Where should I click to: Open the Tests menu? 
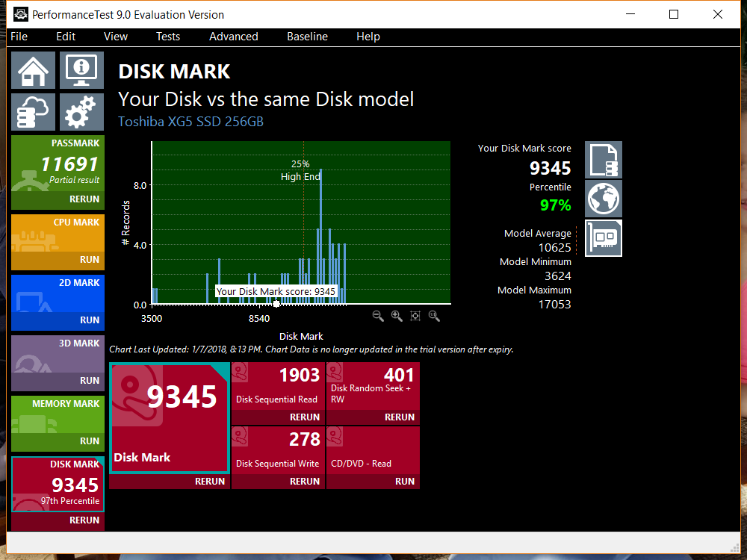click(x=168, y=37)
